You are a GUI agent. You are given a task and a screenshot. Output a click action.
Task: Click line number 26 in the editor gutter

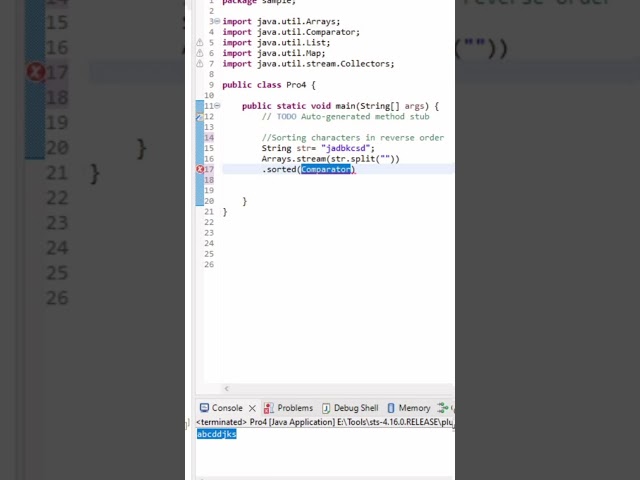point(209,264)
